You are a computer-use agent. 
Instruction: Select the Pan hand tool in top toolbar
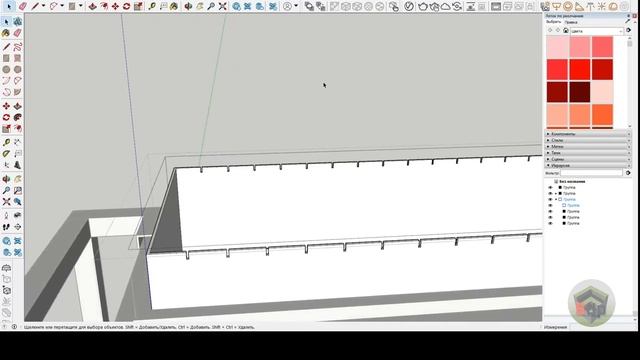tap(200, 6)
